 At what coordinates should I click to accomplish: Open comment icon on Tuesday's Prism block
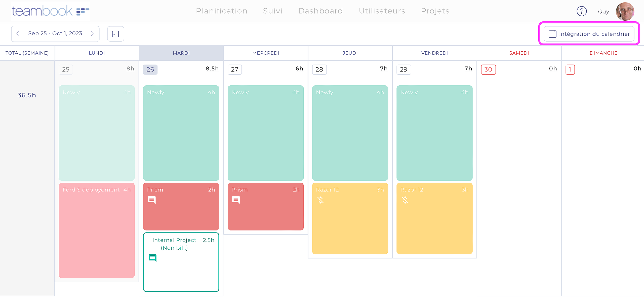click(x=152, y=200)
